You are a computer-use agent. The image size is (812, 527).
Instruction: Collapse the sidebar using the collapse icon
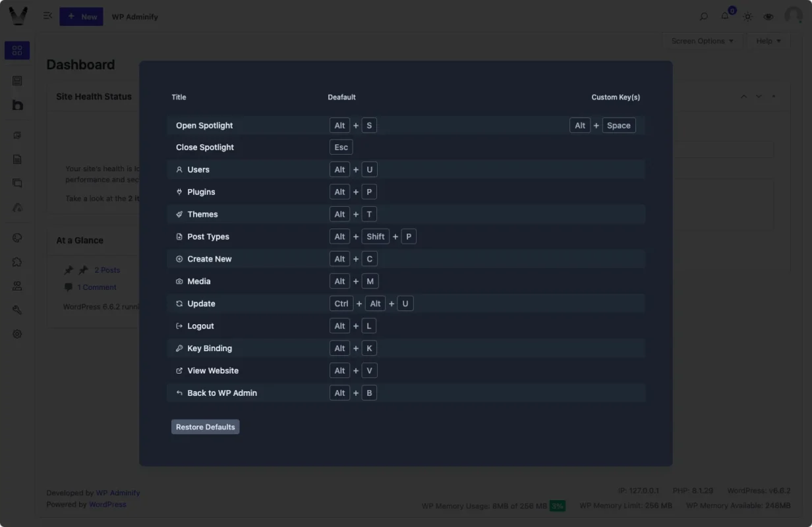pos(47,16)
